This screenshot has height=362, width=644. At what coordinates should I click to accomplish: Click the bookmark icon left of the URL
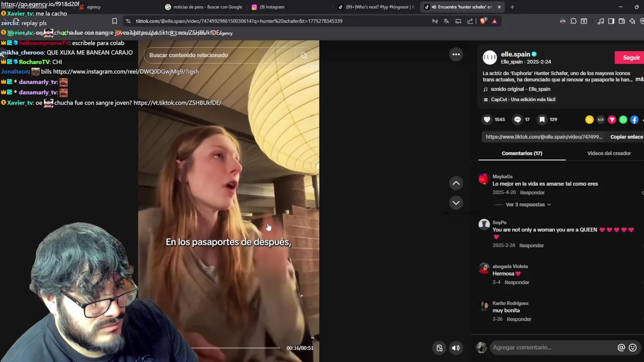tap(115, 21)
